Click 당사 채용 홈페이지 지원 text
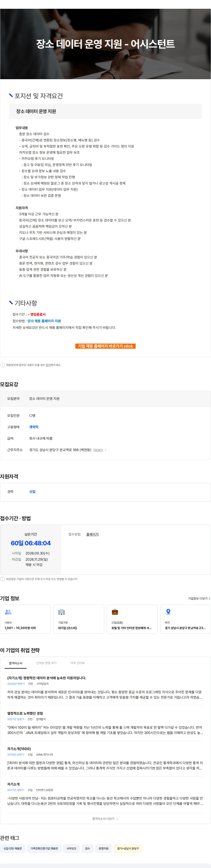 44,321
